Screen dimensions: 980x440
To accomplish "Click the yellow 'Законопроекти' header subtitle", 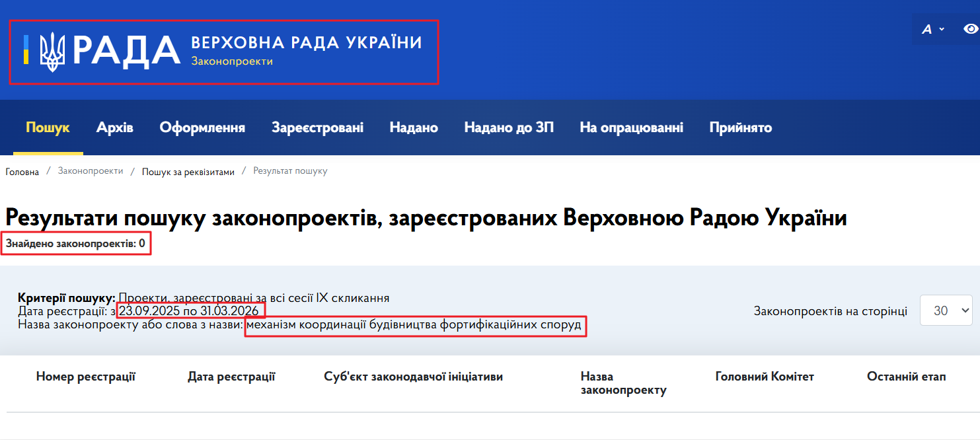I will (x=232, y=61).
